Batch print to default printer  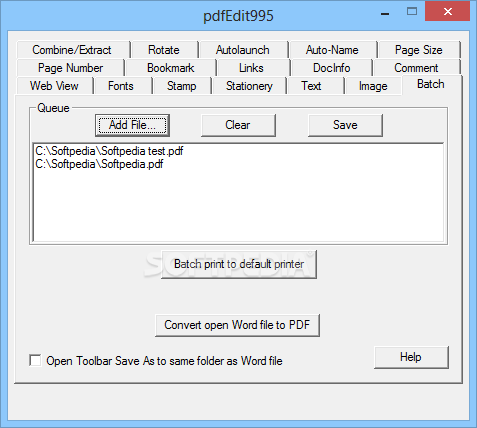click(239, 264)
